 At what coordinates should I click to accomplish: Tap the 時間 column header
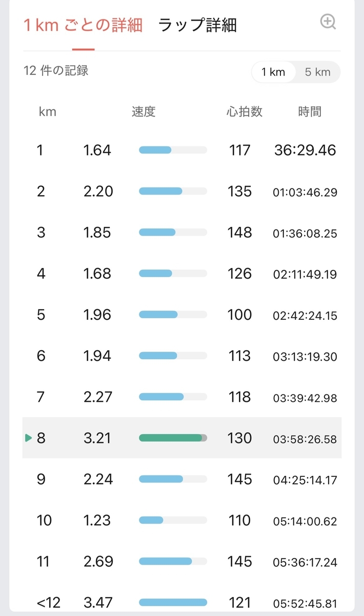tap(310, 111)
